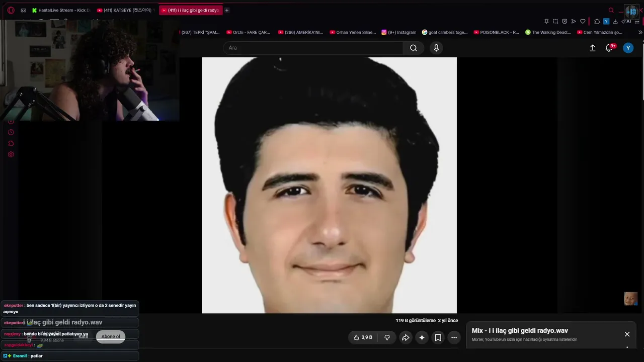Image resolution: width=644 pixels, height=362 pixels.
Task: Select the active 'i i ilaç gibi geldi radyo' tab
Action: 191,10
